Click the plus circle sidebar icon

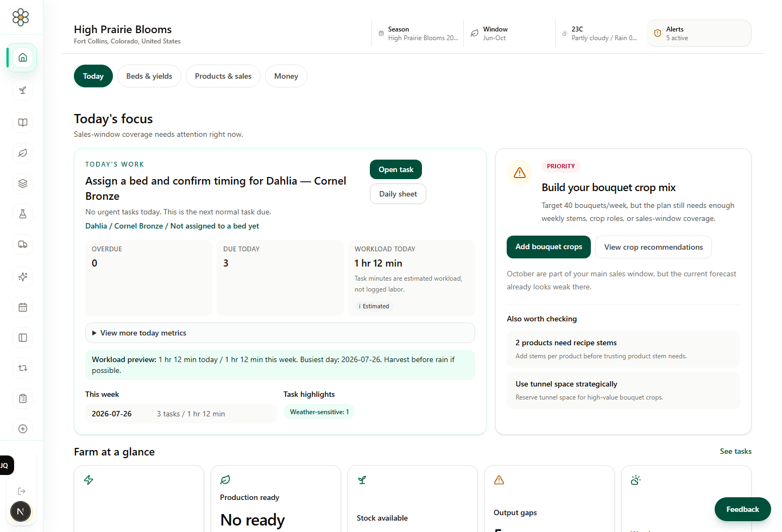pyautogui.click(x=23, y=429)
